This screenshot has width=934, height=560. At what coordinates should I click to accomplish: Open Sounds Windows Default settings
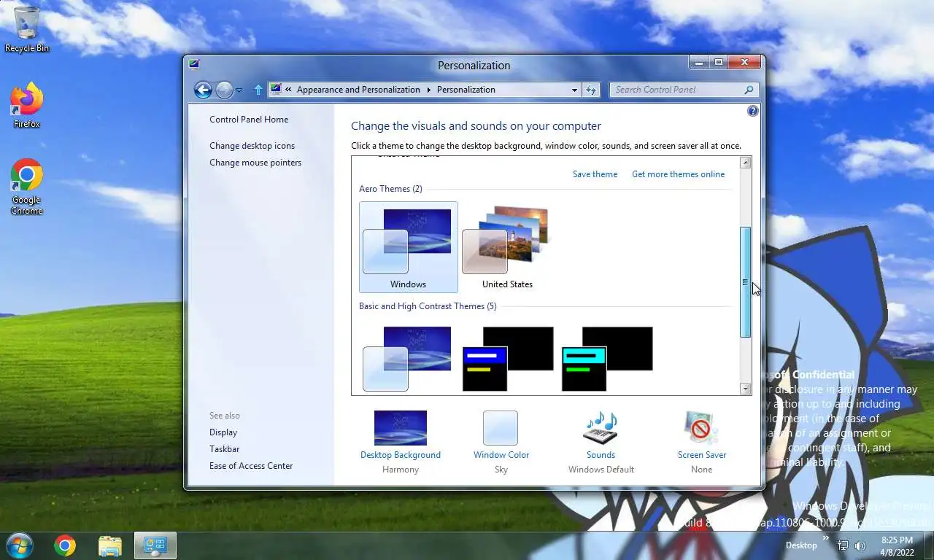601,427
